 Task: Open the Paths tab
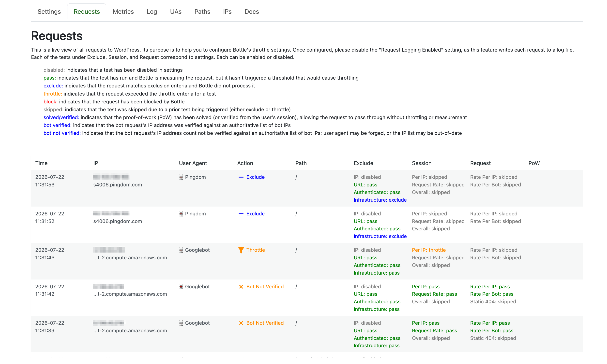pos(202,12)
